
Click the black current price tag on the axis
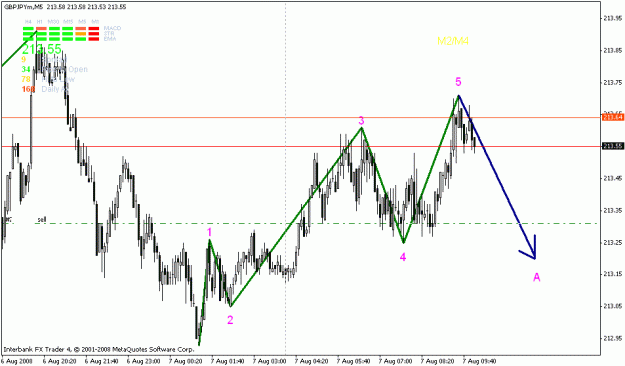coord(613,146)
